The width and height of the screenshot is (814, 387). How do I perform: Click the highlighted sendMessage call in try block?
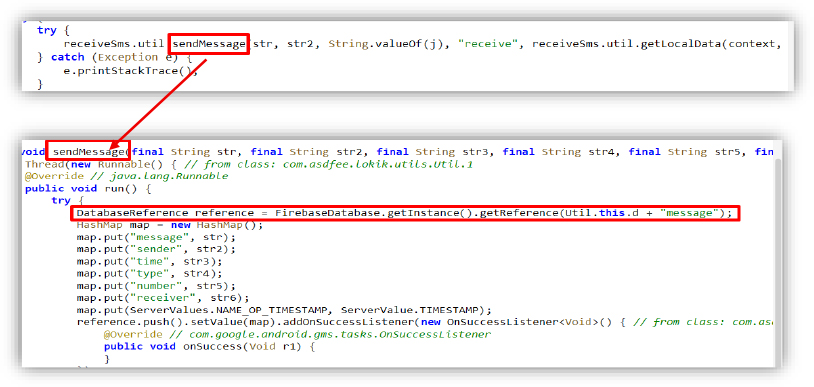pyautogui.click(x=209, y=44)
